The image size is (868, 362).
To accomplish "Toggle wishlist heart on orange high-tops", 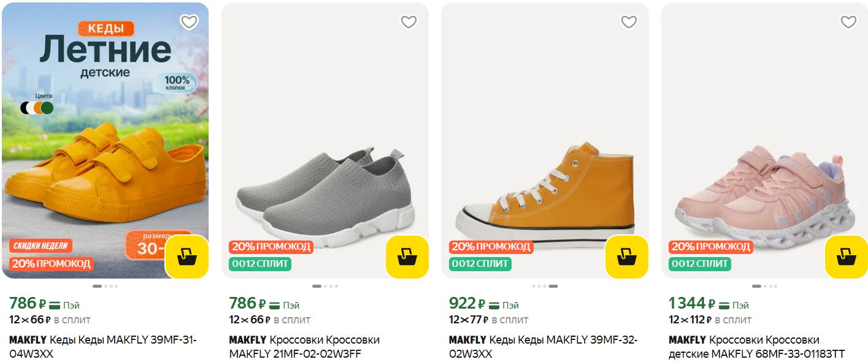I will [629, 22].
